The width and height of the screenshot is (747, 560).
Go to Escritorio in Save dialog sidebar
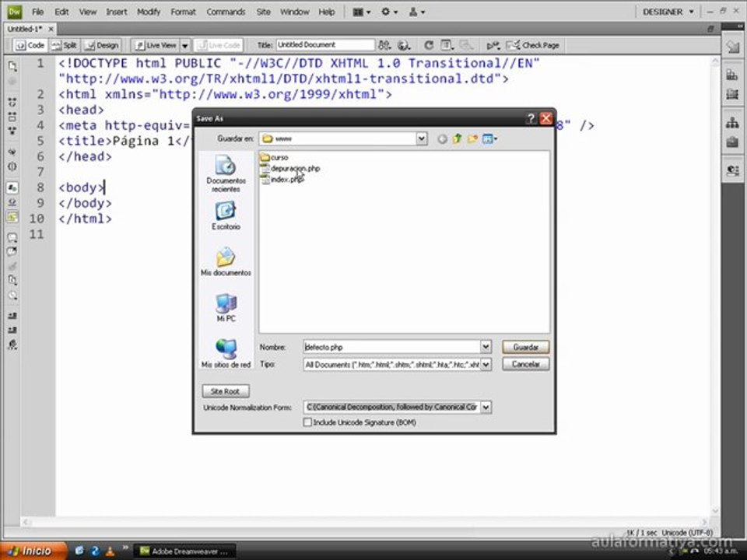click(x=226, y=215)
